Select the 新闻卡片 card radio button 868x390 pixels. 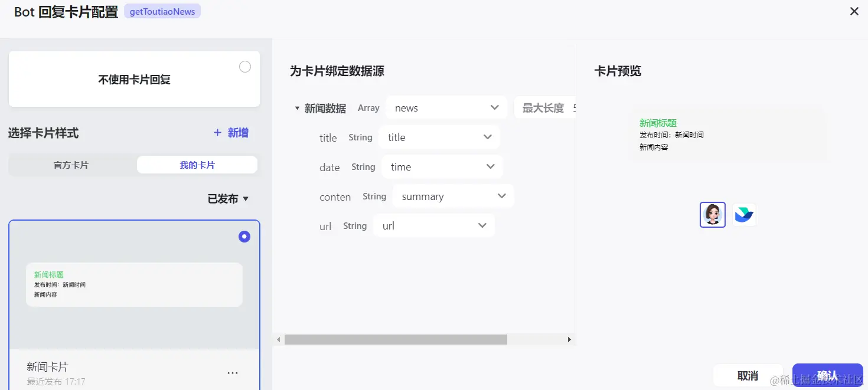[244, 237]
